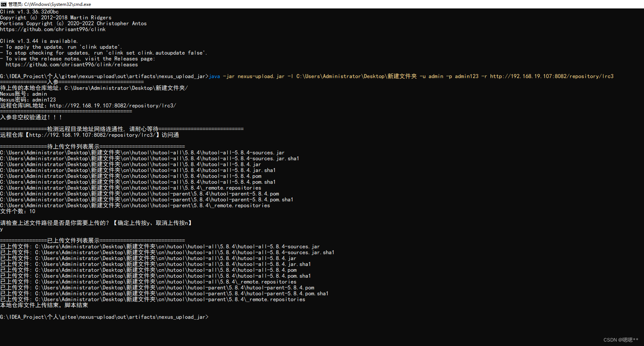
Task: Click 'nexus-upload.jar' in the command line
Action: click(x=261, y=76)
